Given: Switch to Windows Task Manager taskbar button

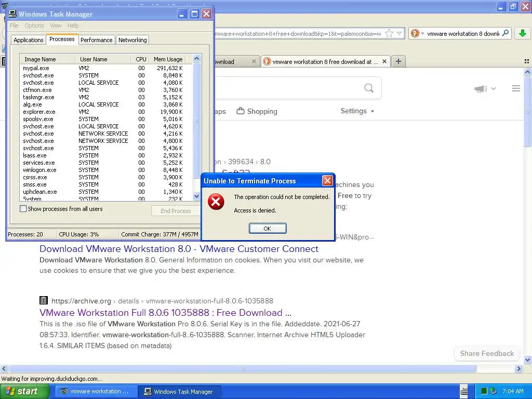Looking at the screenshot, I should (x=180, y=392).
